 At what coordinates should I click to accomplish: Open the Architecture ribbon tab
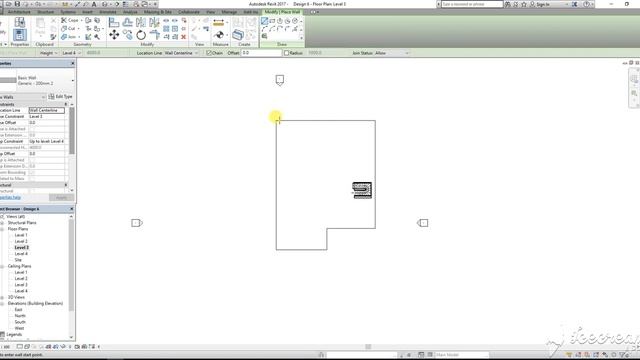point(19,12)
